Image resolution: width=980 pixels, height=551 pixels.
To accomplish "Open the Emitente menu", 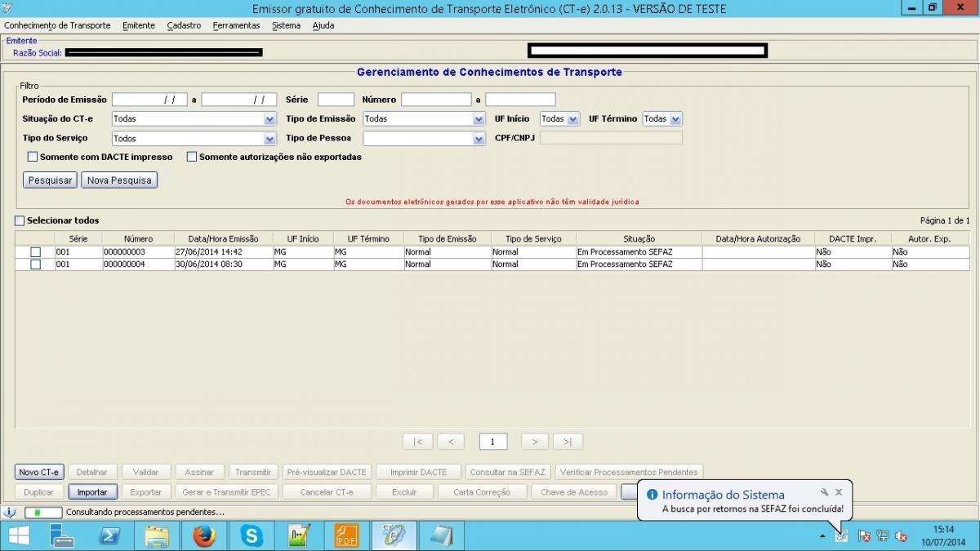I will [x=139, y=25].
